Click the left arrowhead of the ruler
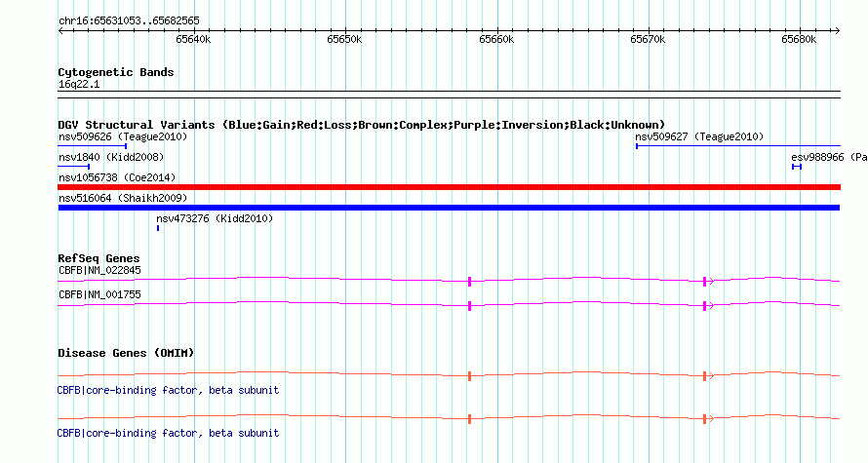 click(60, 31)
